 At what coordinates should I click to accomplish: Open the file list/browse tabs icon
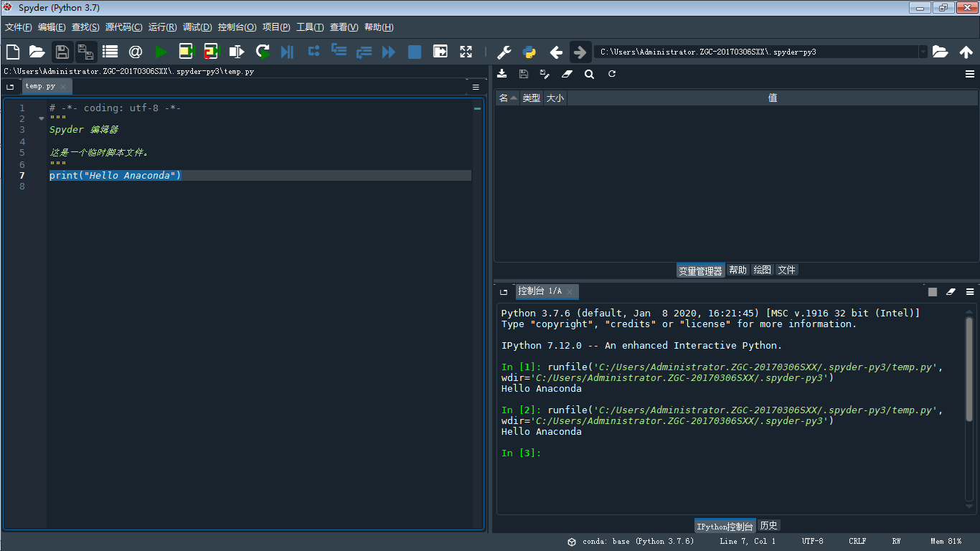pyautogui.click(x=110, y=52)
